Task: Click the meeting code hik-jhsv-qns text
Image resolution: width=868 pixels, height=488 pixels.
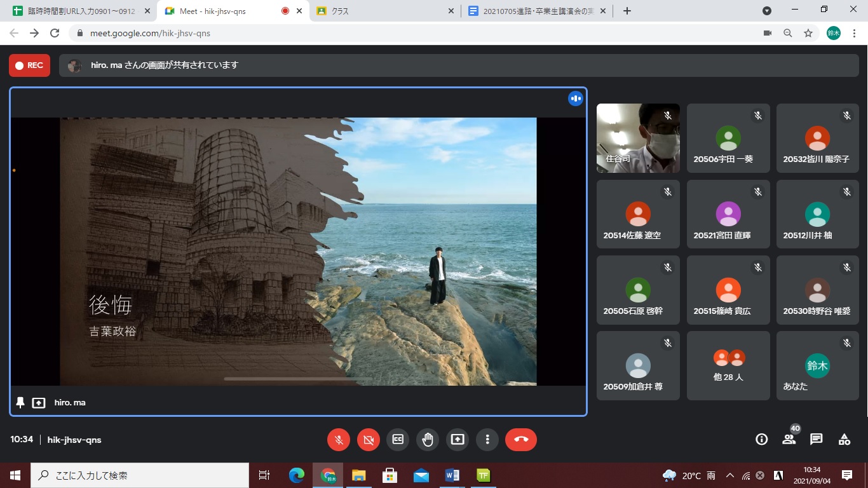Action: tap(74, 440)
